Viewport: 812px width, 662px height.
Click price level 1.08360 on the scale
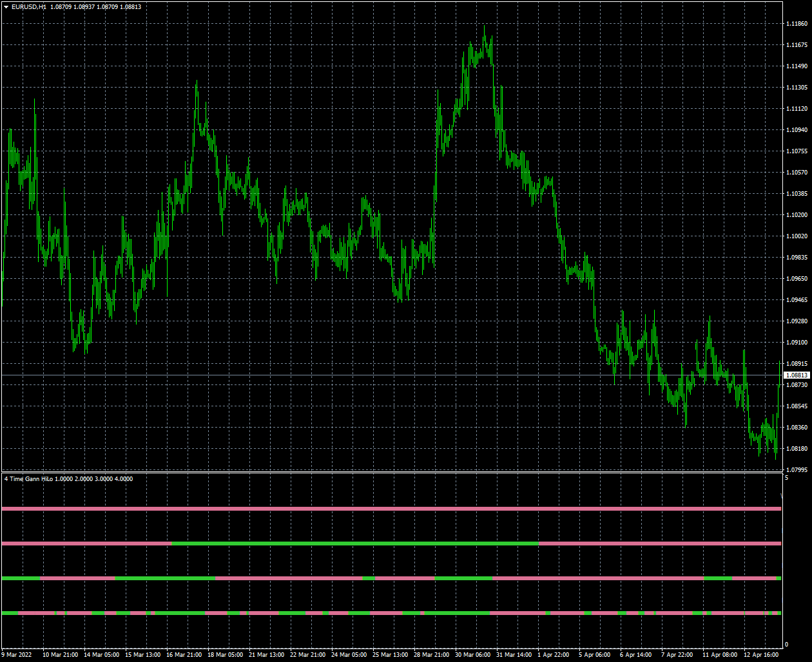coord(797,428)
